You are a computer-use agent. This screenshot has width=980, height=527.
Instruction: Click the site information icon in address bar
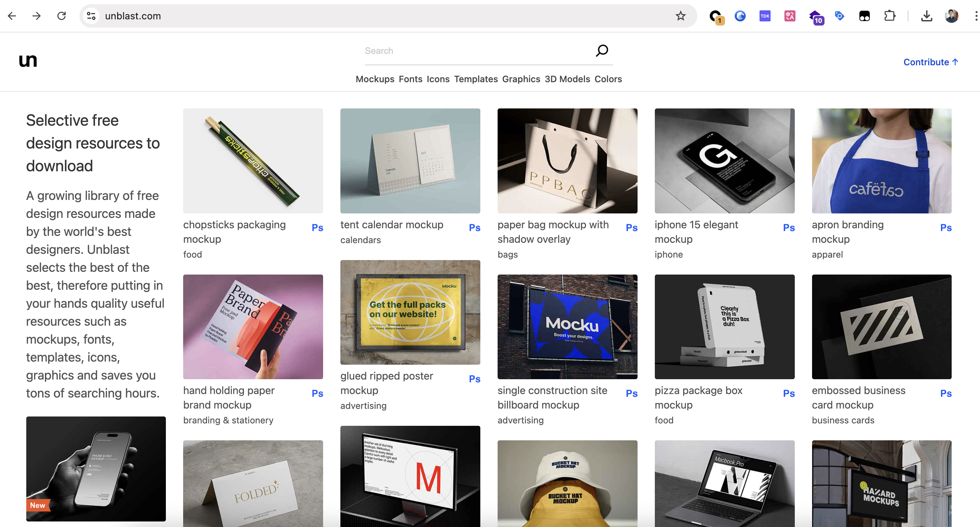coord(91,16)
